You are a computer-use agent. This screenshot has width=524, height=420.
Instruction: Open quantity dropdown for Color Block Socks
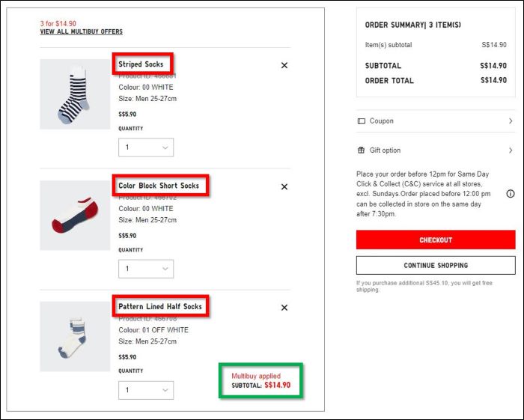coord(146,269)
